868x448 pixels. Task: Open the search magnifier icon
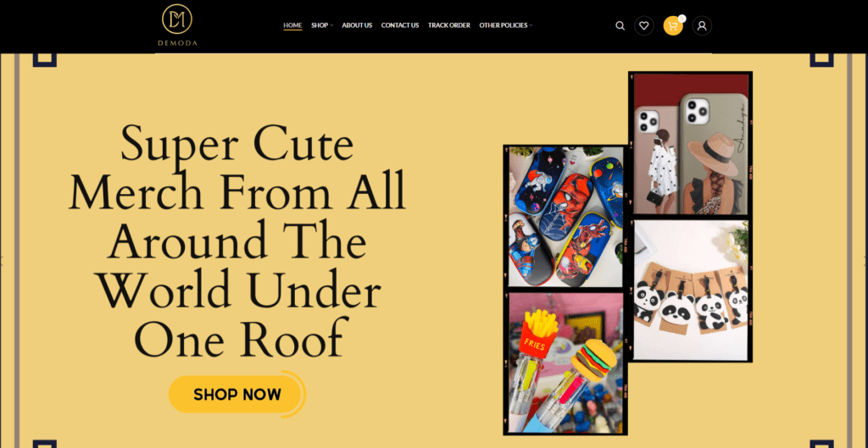pos(620,25)
